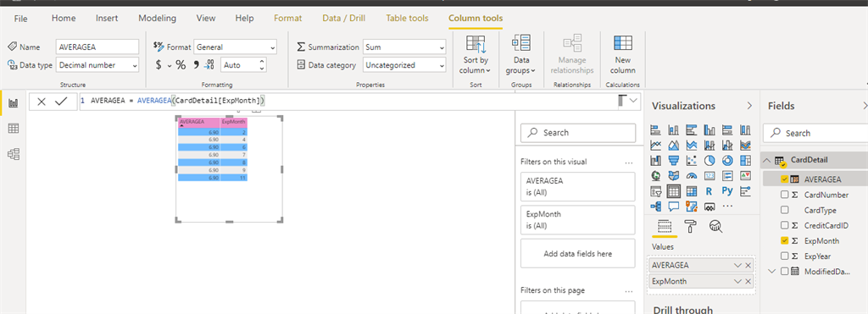Switch to the View tab
The image size is (868, 314).
(206, 19)
